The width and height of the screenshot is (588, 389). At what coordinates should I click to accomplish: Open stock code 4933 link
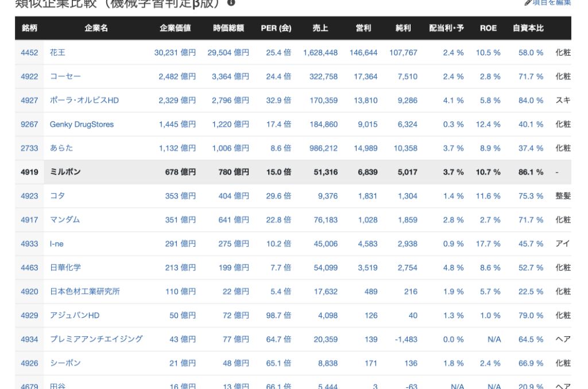coord(29,244)
